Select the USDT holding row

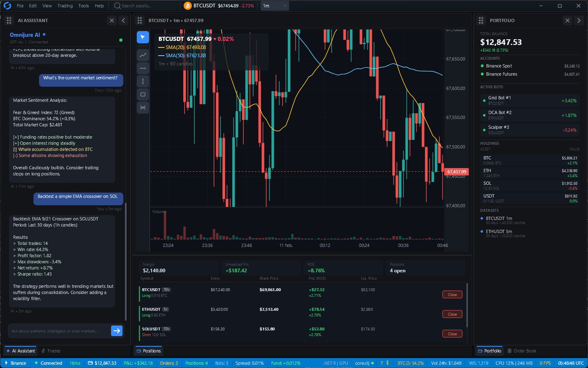tap(530, 198)
